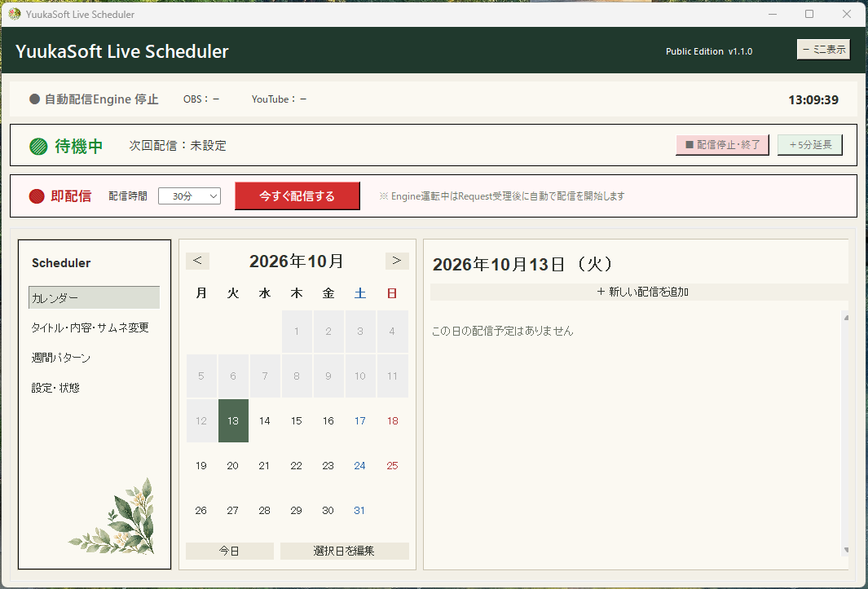Screen dimensions: 868x589
Task: Select October 16 in calendar
Action: coord(328,420)
